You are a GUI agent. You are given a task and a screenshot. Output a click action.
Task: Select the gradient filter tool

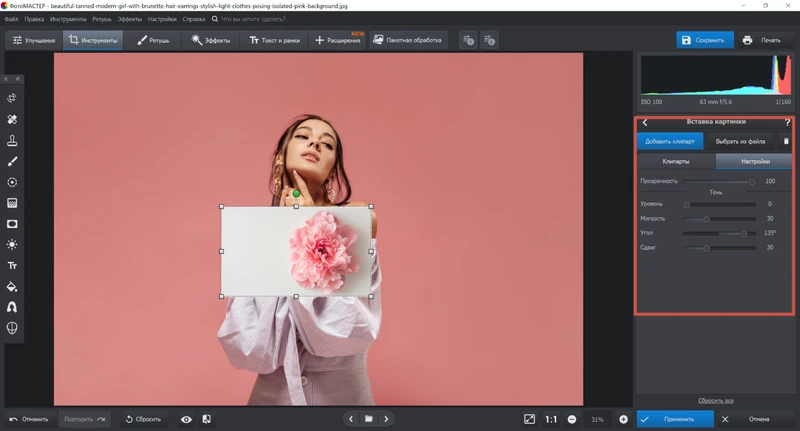pyautogui.click(x=12, y=203)
